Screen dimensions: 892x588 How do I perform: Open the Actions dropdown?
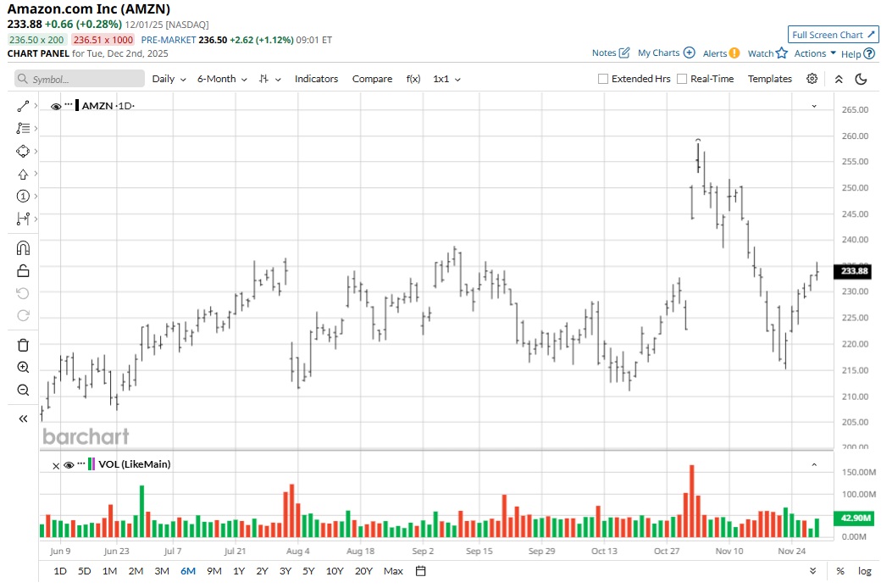point(815,53)
